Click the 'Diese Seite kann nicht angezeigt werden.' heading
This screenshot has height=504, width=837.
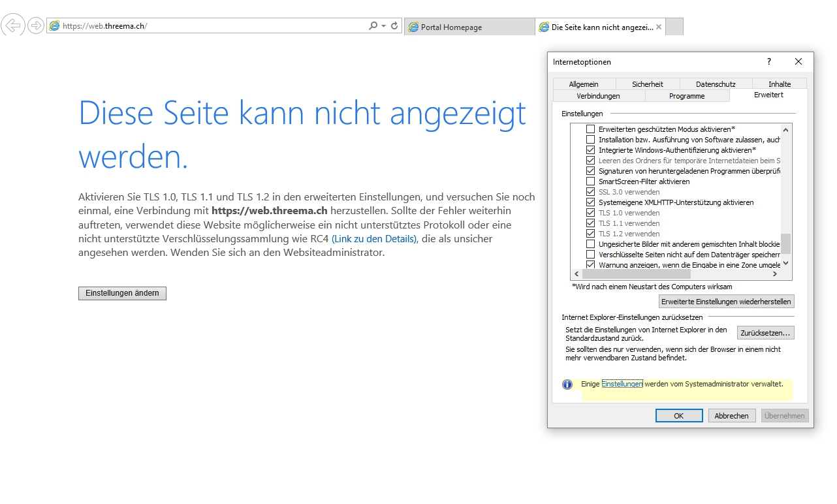pyautogui.click(x=302, y=134)
